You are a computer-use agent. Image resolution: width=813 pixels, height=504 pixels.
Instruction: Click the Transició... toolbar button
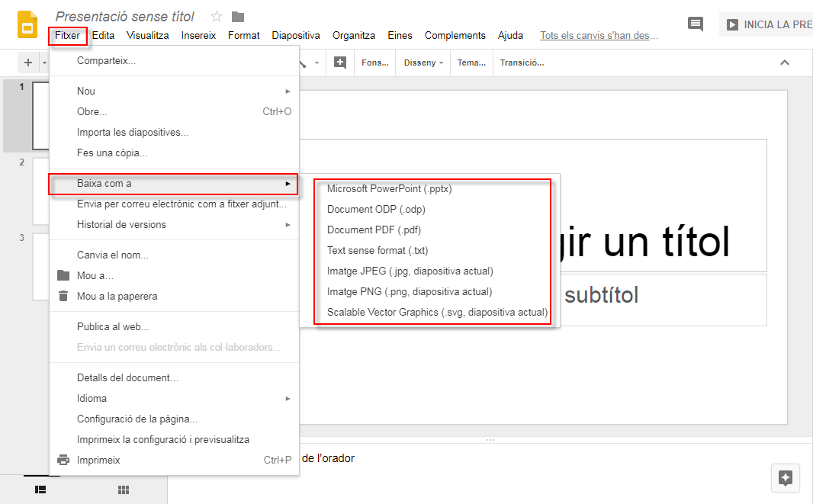[522, 63]
